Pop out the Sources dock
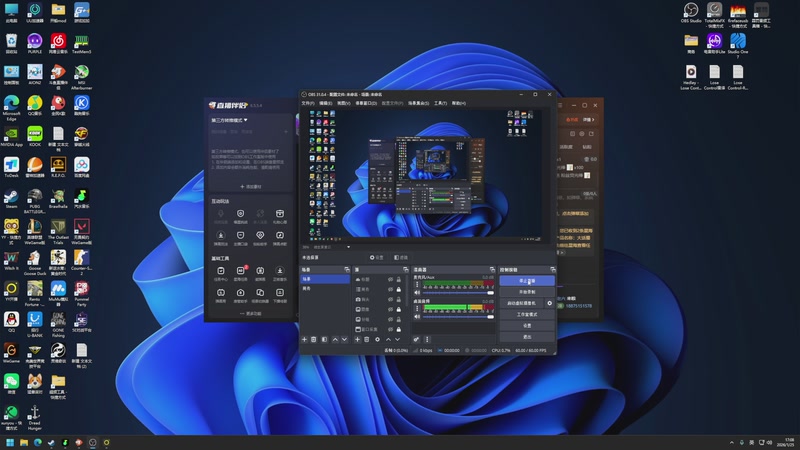This screenshot has height=450, width=800. tap(406, 269)
